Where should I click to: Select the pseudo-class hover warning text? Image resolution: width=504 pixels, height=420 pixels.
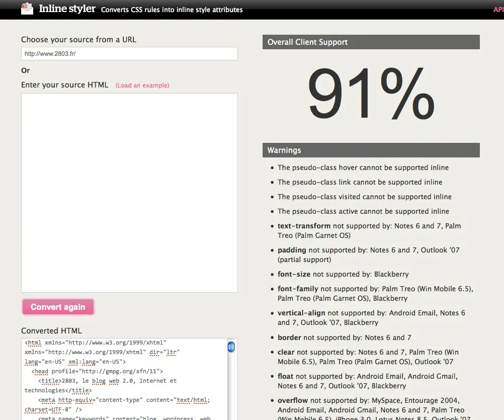(363, 167)
